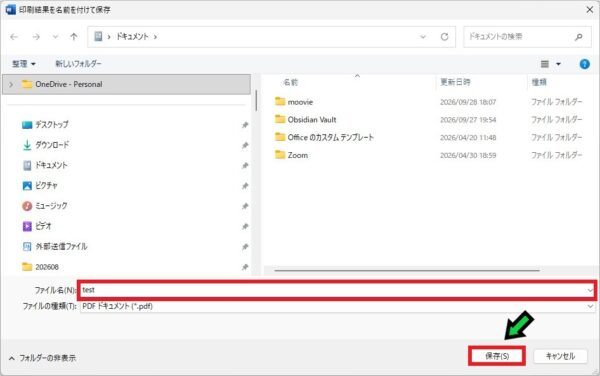Unpin デスクトップ using its pin icon
The width and height of the screenshot is (600, 376).
(x=245, y=125)
